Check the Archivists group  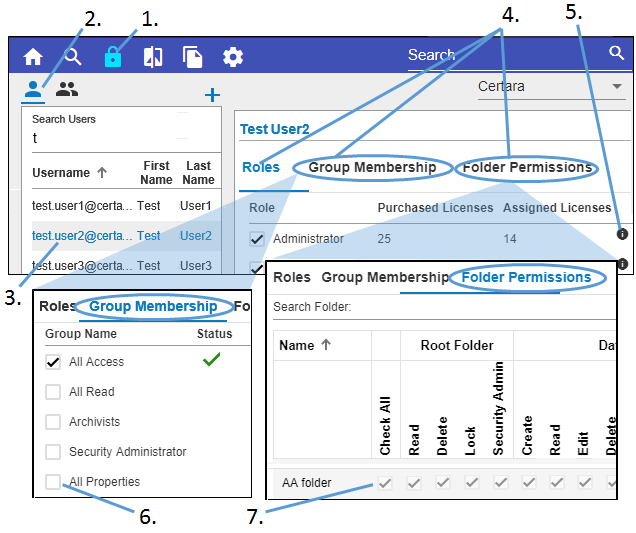(x=53, y=422)
